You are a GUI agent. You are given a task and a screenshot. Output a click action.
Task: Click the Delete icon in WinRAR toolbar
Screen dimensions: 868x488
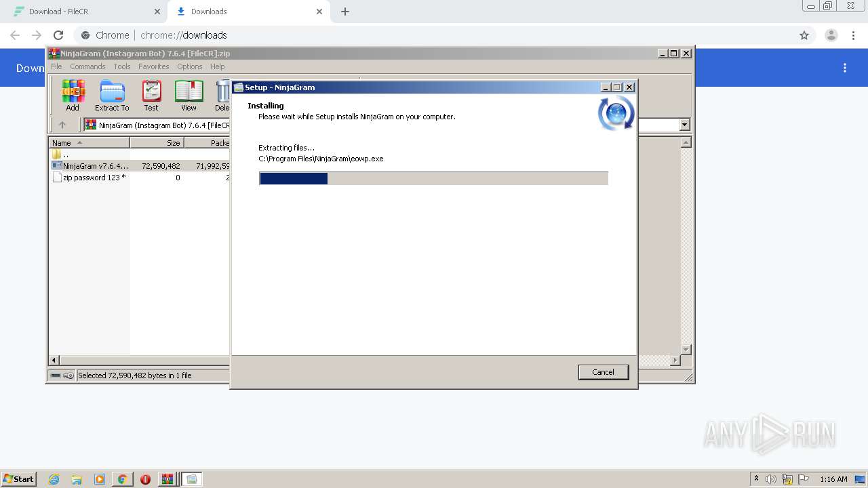222,96
